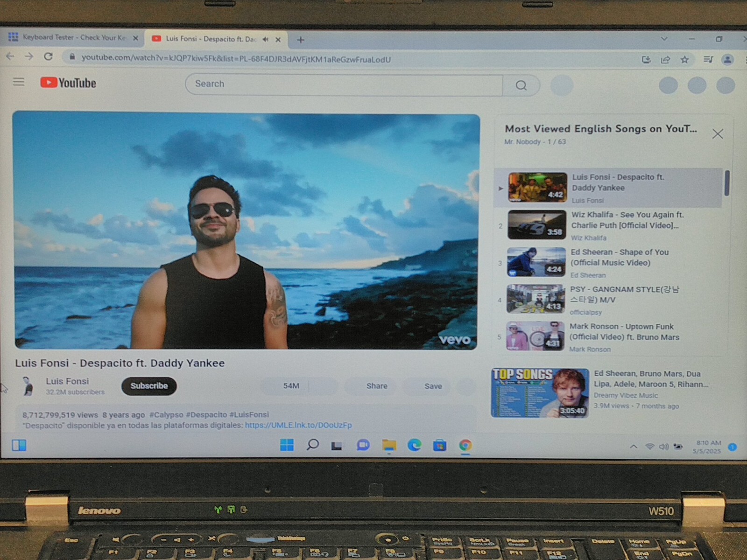The width and height of the screenshot is (747, 560).
Task: Click the search magnifier button
Action: [x=521, y=85]
